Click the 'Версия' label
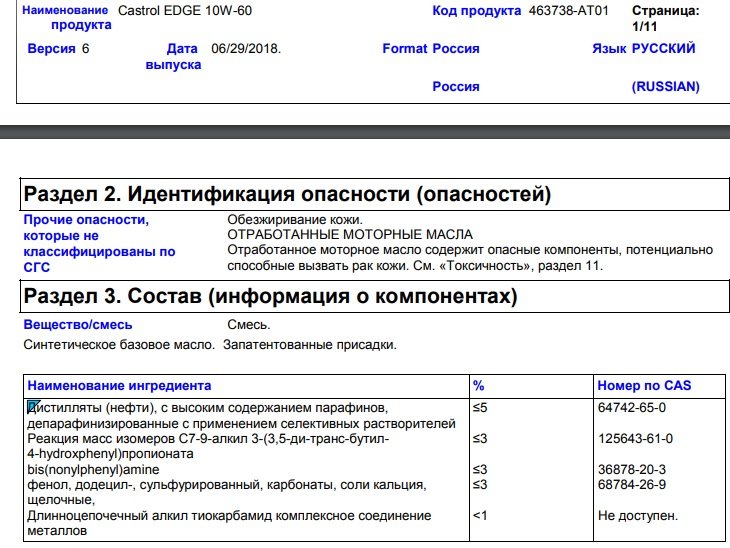730x548 pixels. point(51,48)
